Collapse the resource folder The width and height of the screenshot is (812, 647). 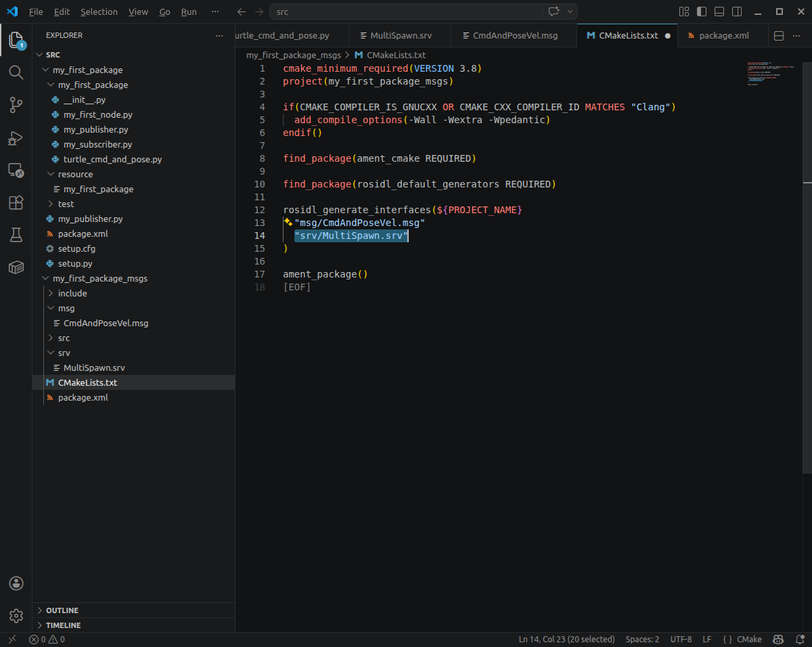coord(51,174)
